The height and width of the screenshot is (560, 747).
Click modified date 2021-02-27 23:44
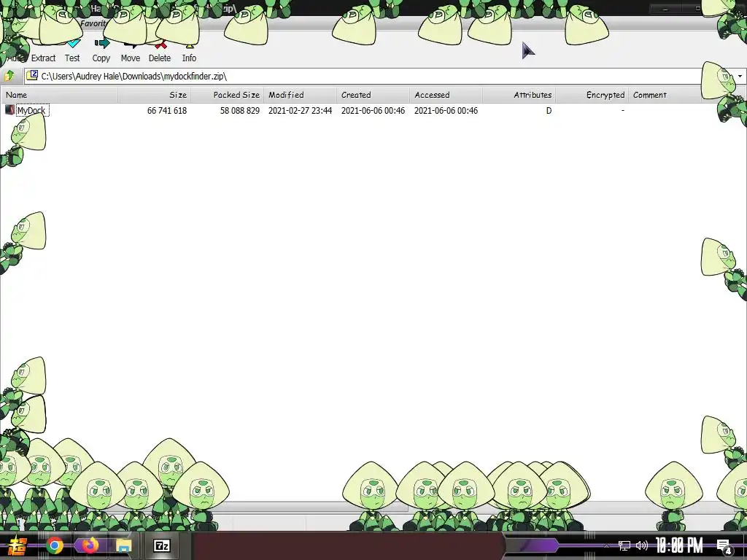[300, 111]
